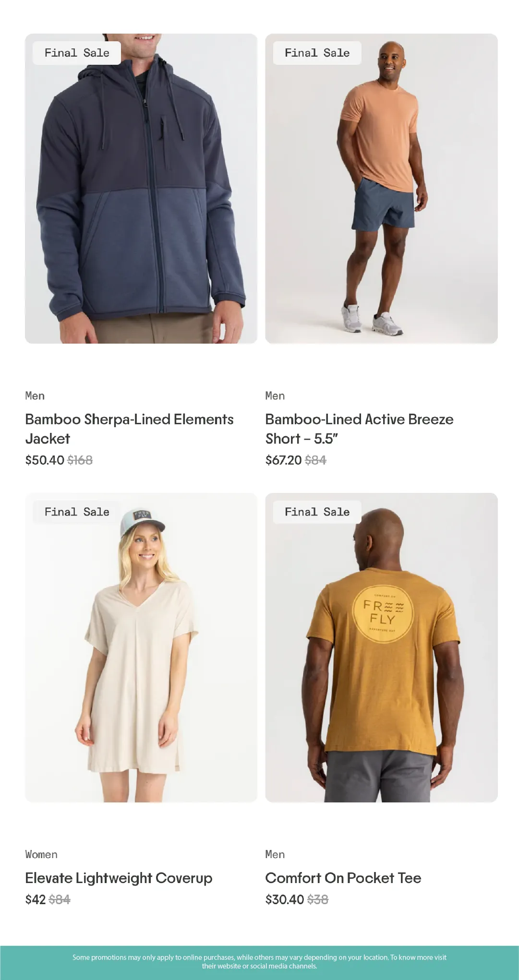Viewport: 519px width, 980px height.
Task: Select the Final Sale badge on the shorts
Action: point(317,53)
